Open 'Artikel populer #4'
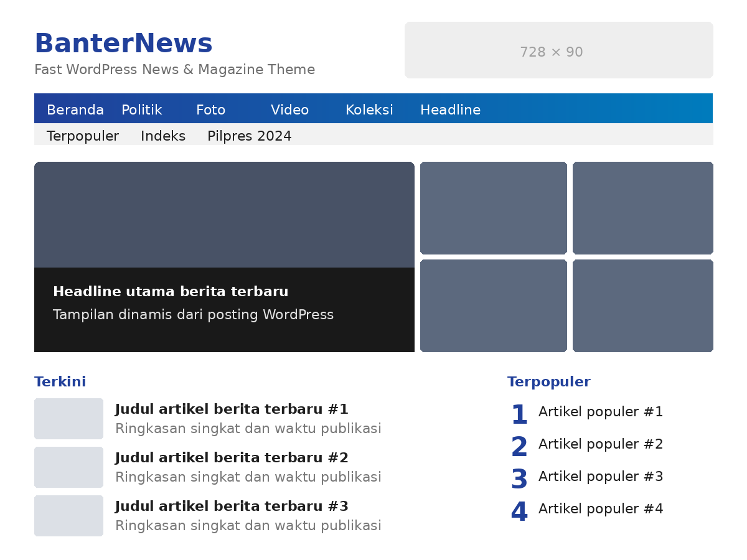This screenshot has height=560, width=747. click(x=601, y=509)
